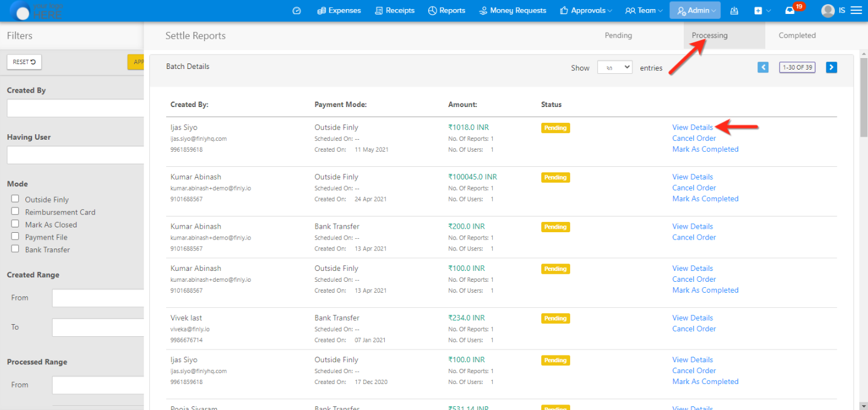Cancel Order for the ₹1018.0 INR batch
The height and width of the screenshot is (410, 868).
point(694,138)
